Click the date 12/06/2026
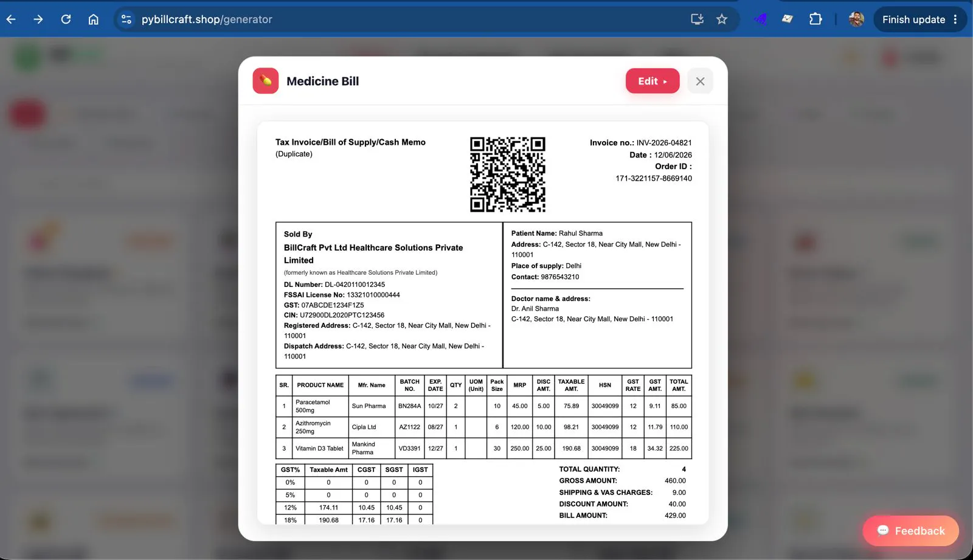The width and height of the screenshot is (973, 560). click(x=673, y=155)
